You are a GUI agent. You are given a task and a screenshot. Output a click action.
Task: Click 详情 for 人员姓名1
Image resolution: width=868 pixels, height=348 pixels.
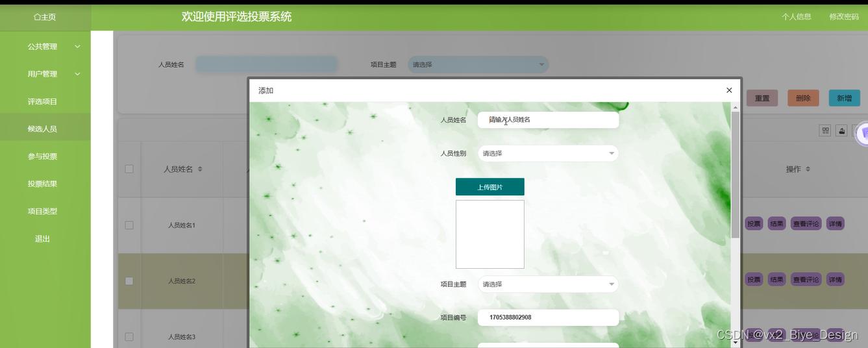click(x=836, y=223)
